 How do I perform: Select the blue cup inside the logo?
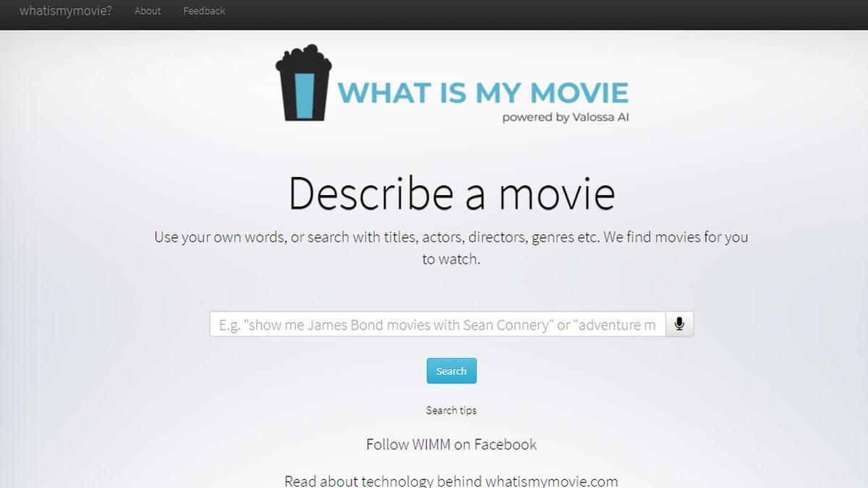pyautogui.click(x=304, y=94)
